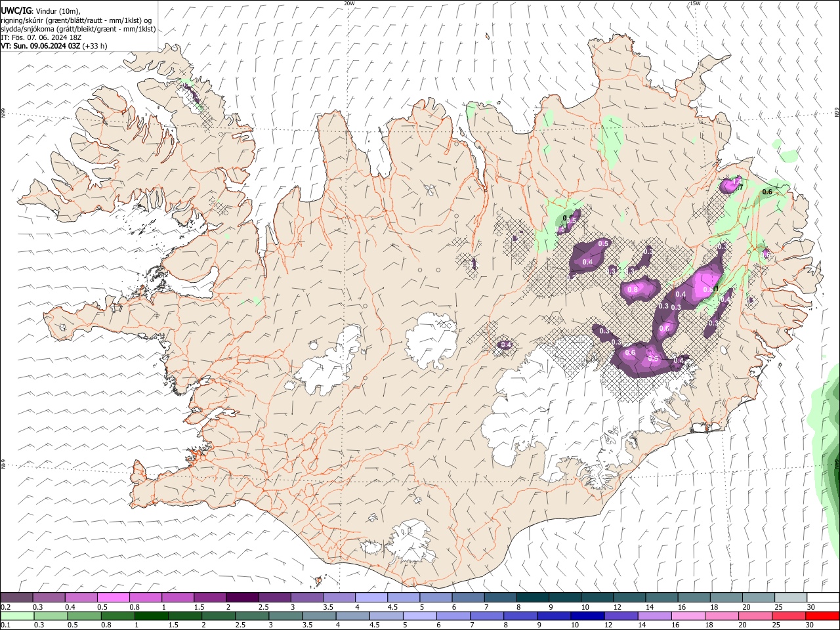Pick the lower legend swatch above label 0.5
The width and height of the screenshot is (840, 630).
[x=84, y=616]
